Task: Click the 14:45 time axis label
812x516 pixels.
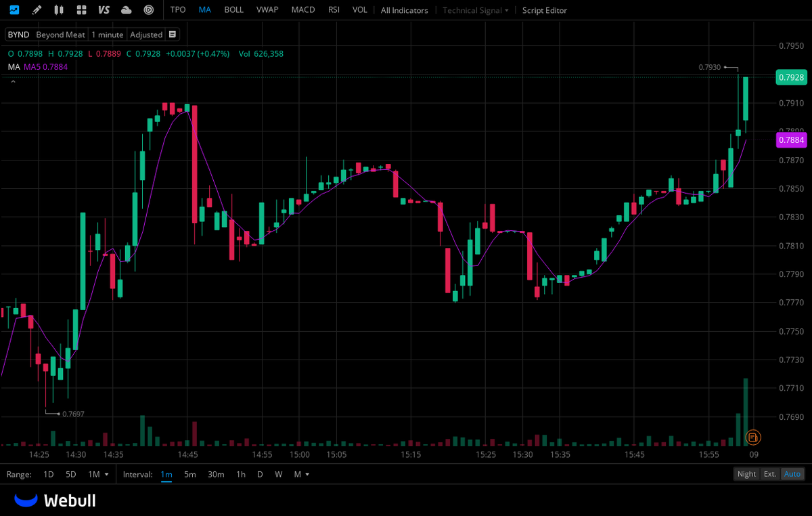Action: click(x=187, y=454)
